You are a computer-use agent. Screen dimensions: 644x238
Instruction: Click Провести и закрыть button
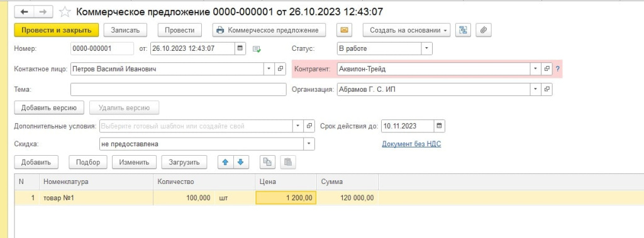click(x=56, y=30)
